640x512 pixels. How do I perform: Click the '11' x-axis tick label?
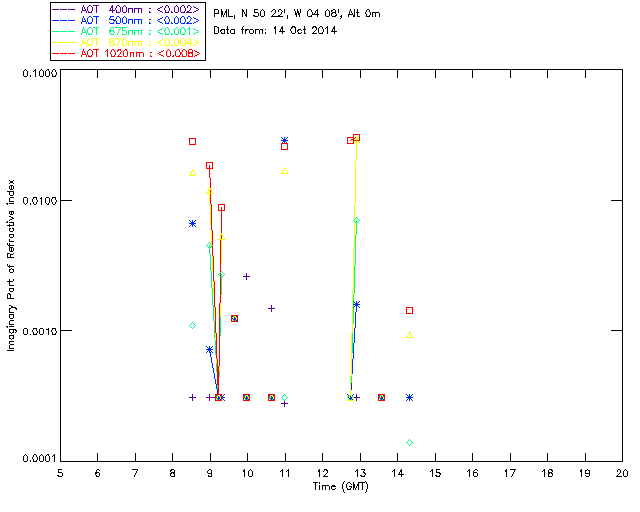(285, 473)
